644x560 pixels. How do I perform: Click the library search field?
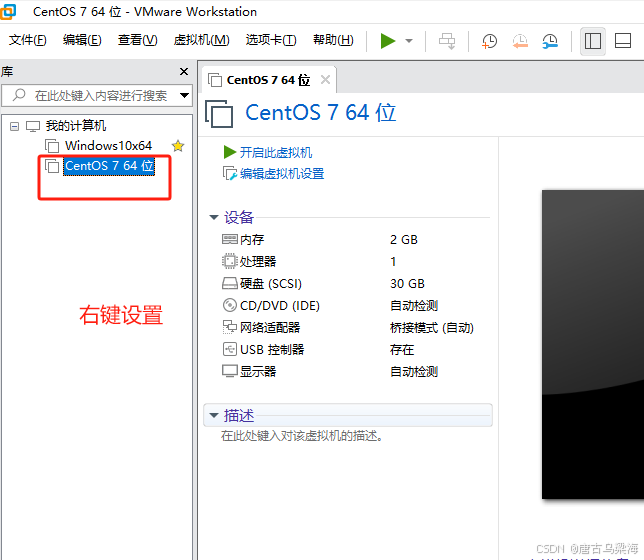tap(97, 95)
